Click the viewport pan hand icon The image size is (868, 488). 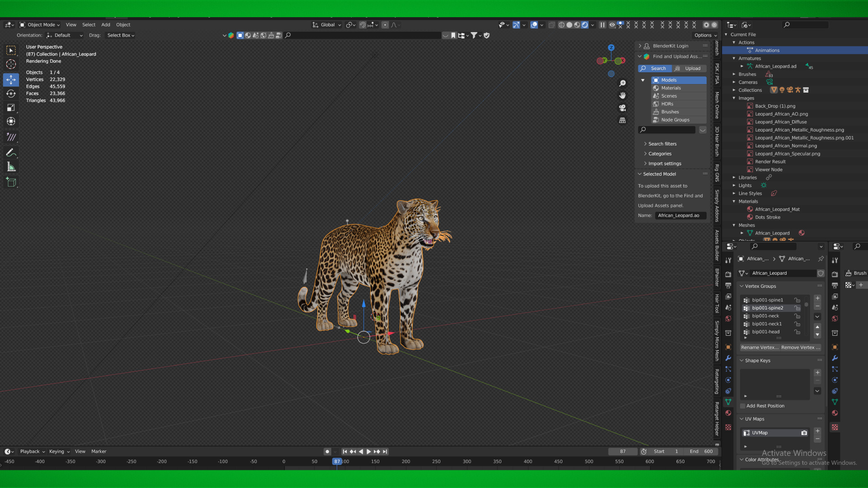tap(623, 95)
